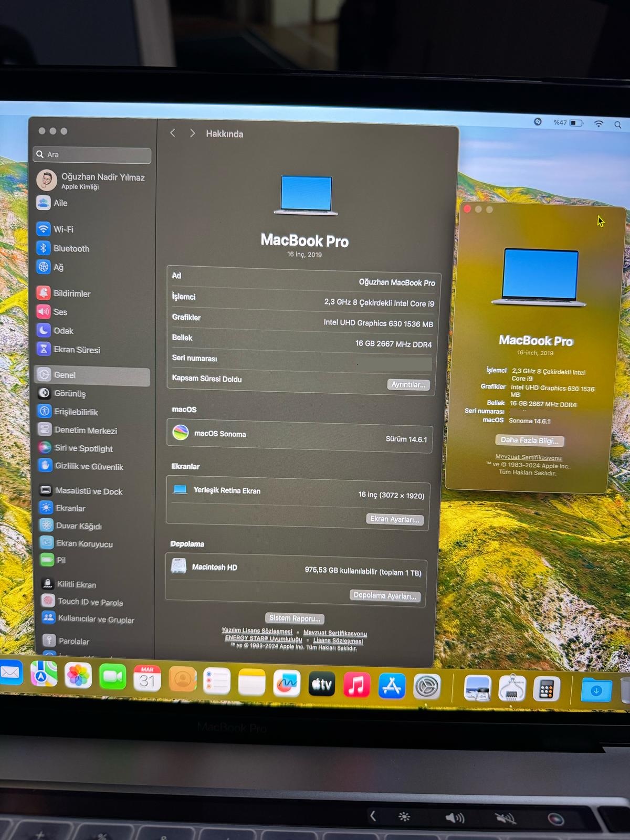Select Bildirimler in the sidebar
This screenshot has width=630, height=840.
[71, 293]
